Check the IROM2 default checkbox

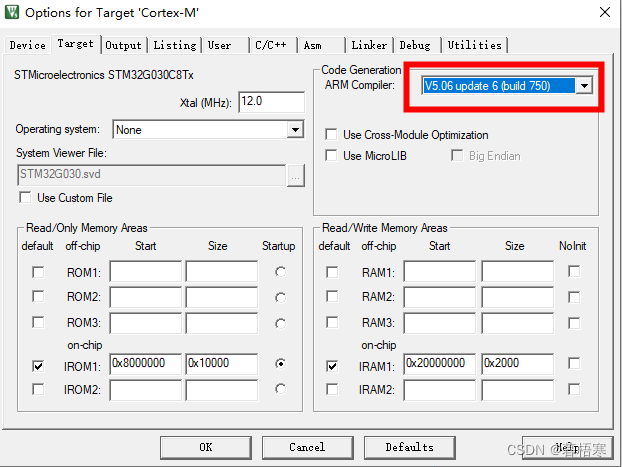click(38, 389)
